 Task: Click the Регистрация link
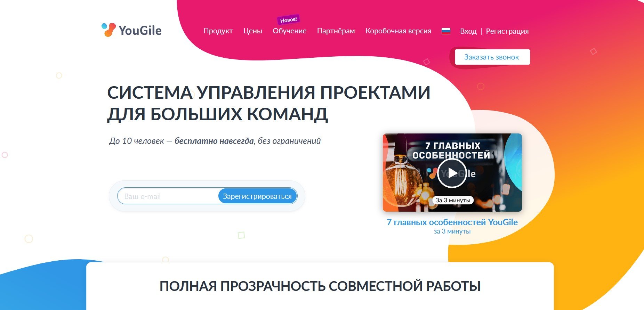(x=507, y=31)
